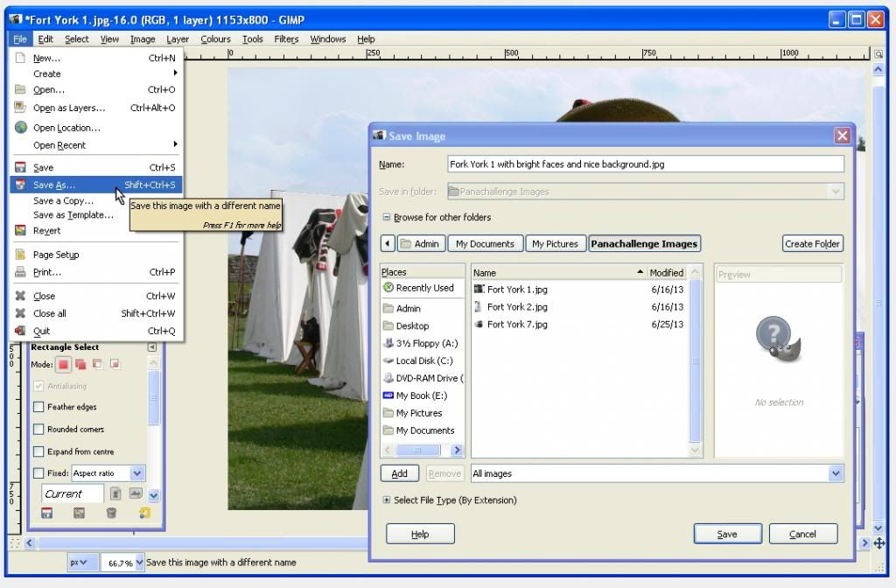The width and height of the screenshot is (896, 588).
Task: Click reset tool options icon
Action: 144,513
